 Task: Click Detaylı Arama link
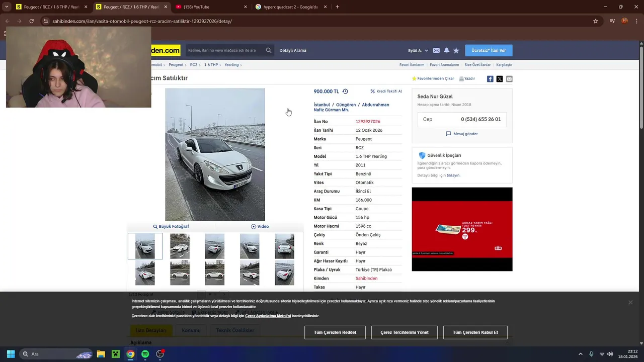click(293, 50)
